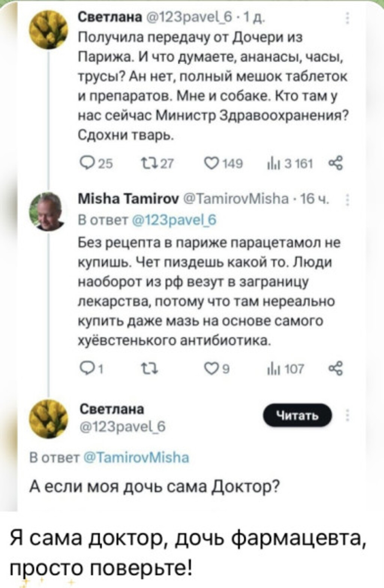Open Светлана's avatar on top tweet
Image resolution: width=384 pixels, height=588 pixels.
click(x=48, y=29)
